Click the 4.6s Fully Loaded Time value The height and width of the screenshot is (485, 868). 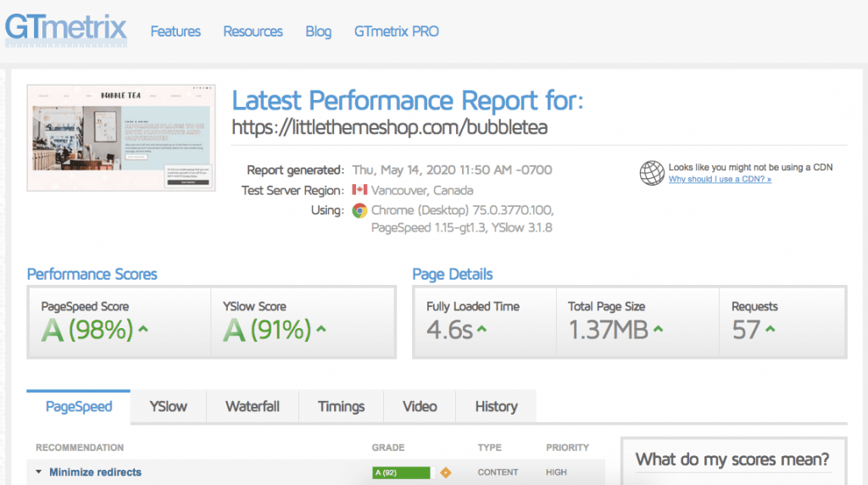pos(449,330)
